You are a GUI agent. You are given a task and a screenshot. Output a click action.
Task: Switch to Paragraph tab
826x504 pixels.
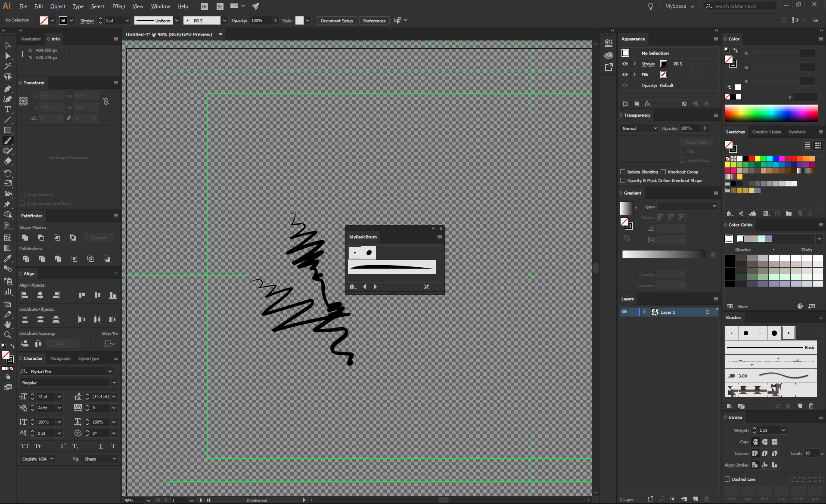[x=60, y=358]
